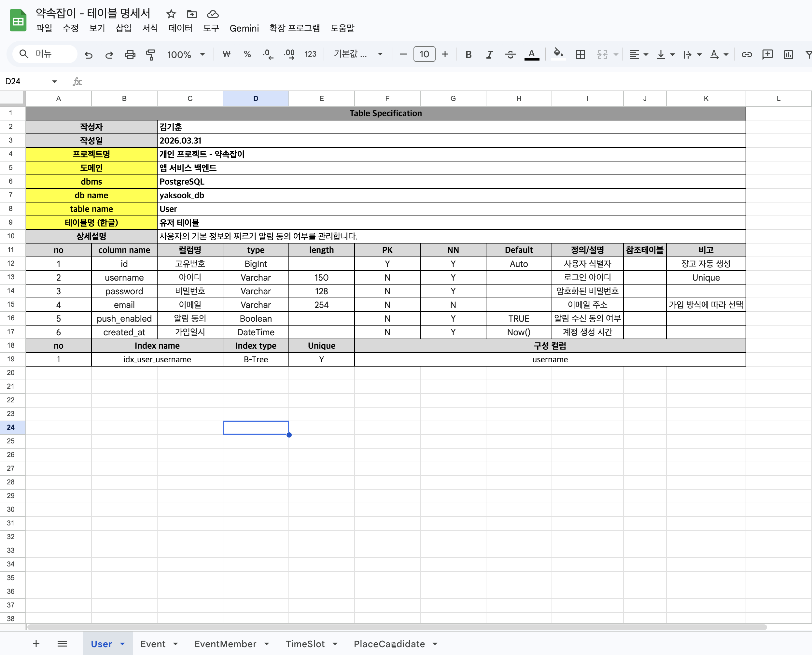
Task: Click the insert chart icon
Action: click(x=788, y=55)
